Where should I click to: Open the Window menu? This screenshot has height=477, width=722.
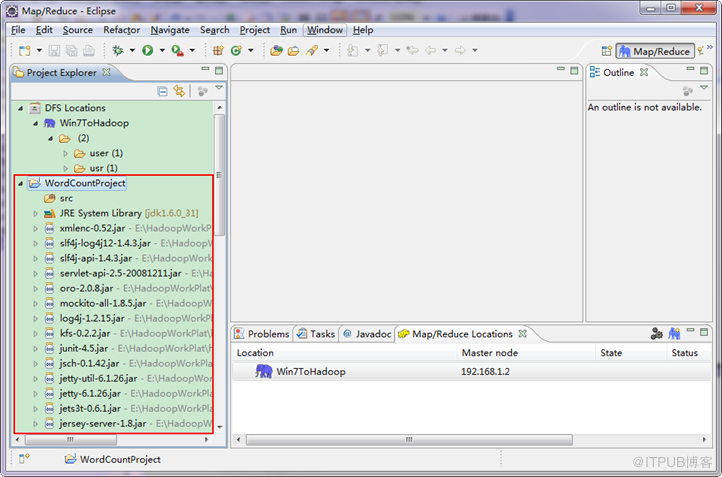325,30
